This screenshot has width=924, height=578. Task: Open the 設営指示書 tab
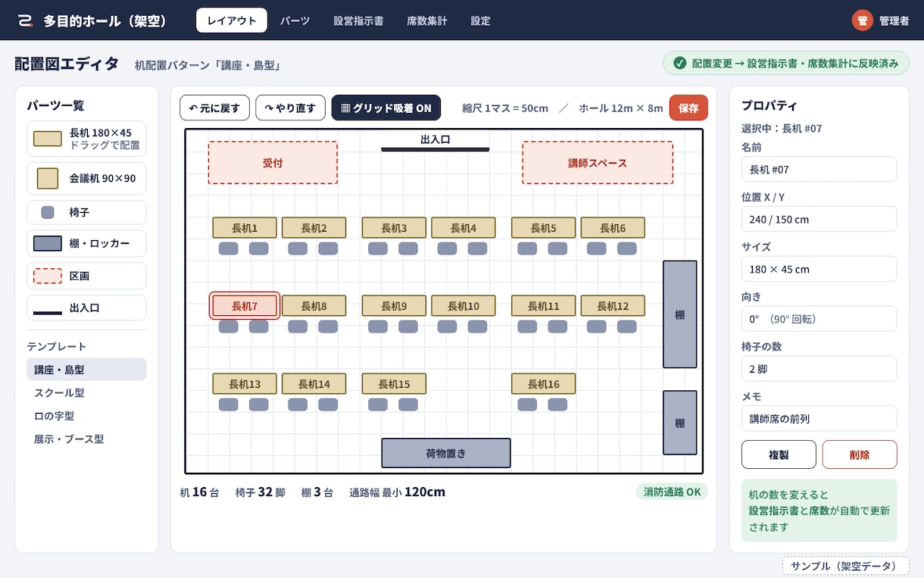[358, 20]
